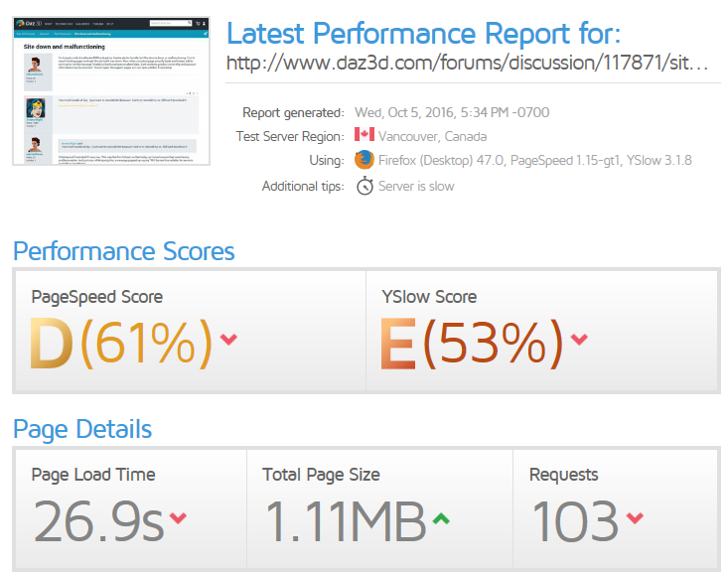Click the Vancouver, Canada region text
Screen dimensions: 728x572
[432, 136]
